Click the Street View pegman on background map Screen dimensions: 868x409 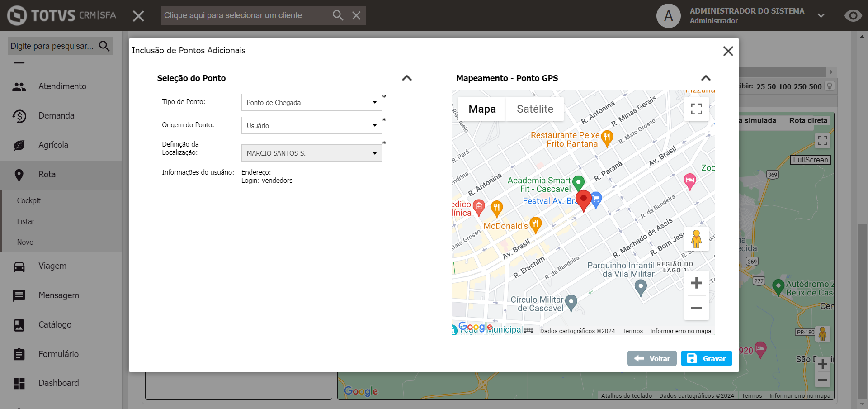click(823, 334)
